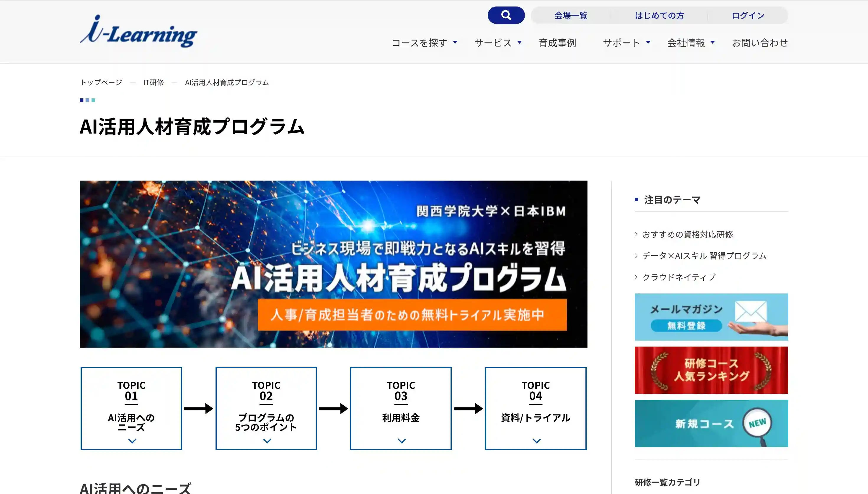Open the はじめての方 link
Viewport: 868px width, 494px height.
click(659, 16)
